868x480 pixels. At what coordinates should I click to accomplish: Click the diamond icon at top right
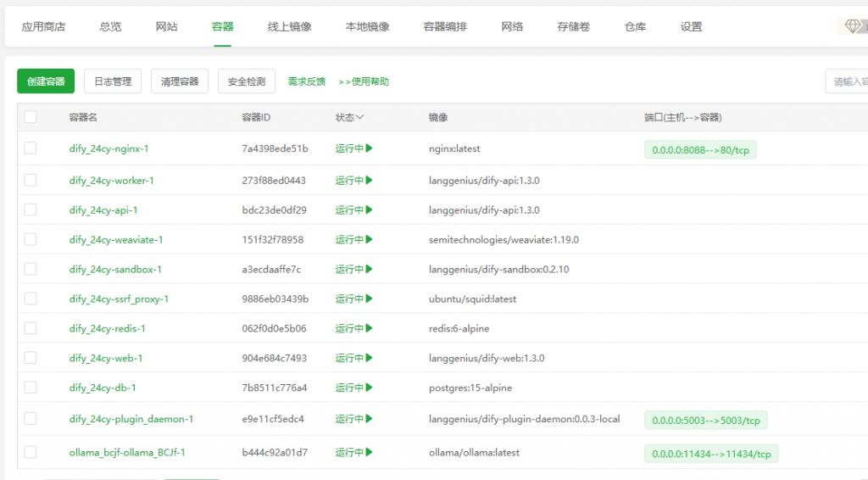coord(853,26)
